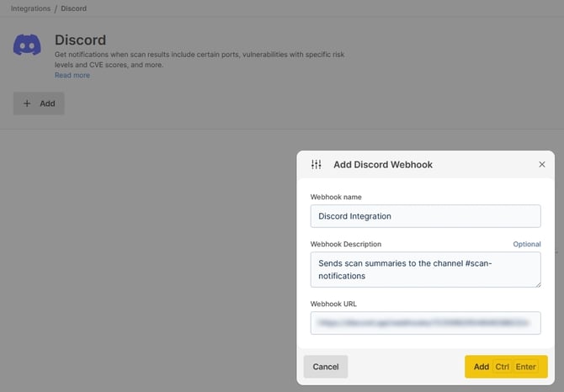
Task: Open the Read more link
Action: tap(72, 76)
